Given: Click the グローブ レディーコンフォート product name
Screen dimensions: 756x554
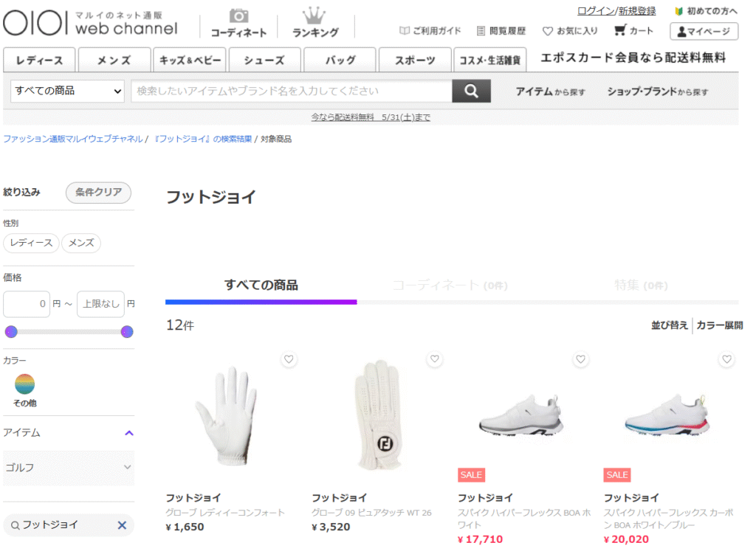Looking at the screenshot, I should [x=225, y=513].
